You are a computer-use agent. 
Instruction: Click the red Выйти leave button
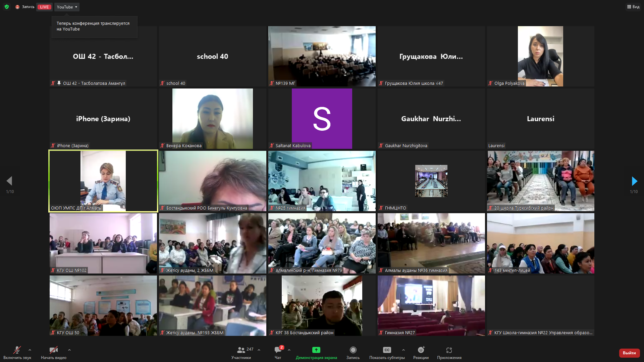tap(629, 353)
